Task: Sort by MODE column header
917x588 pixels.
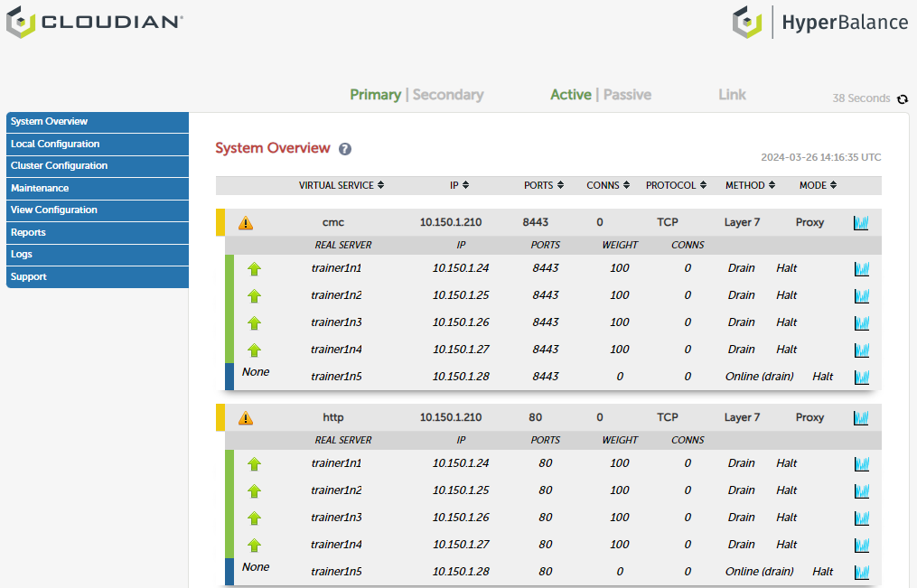Action: (x=819, y=185)
